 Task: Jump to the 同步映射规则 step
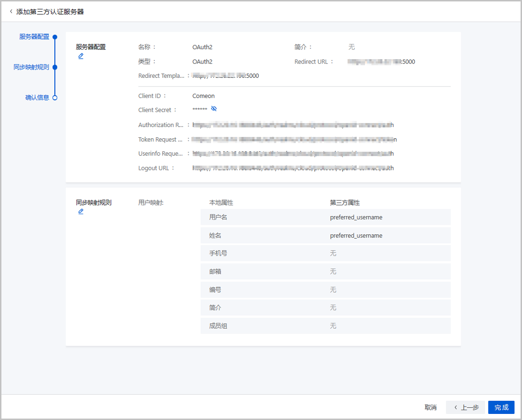point(31,67)
